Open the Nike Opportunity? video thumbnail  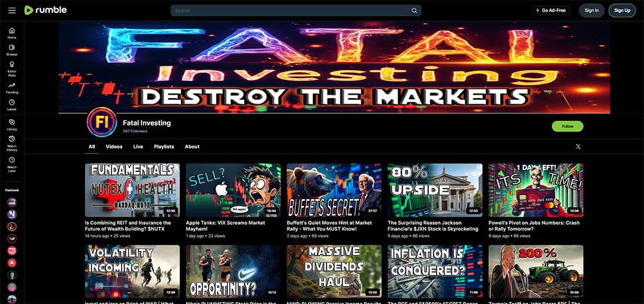tap(233, 272)
